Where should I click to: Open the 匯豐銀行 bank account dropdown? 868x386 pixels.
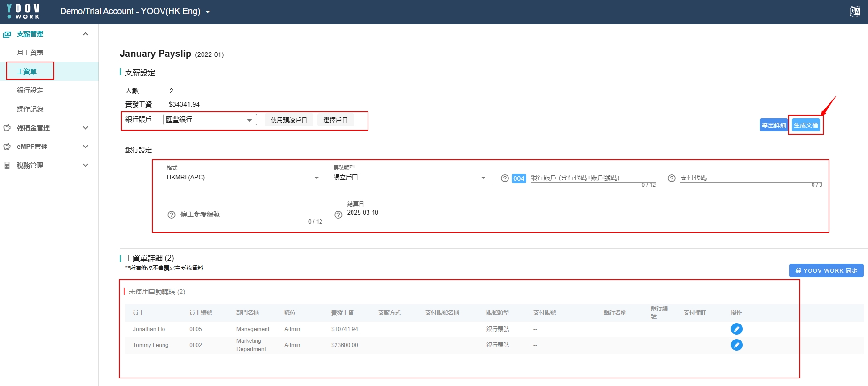210,120
